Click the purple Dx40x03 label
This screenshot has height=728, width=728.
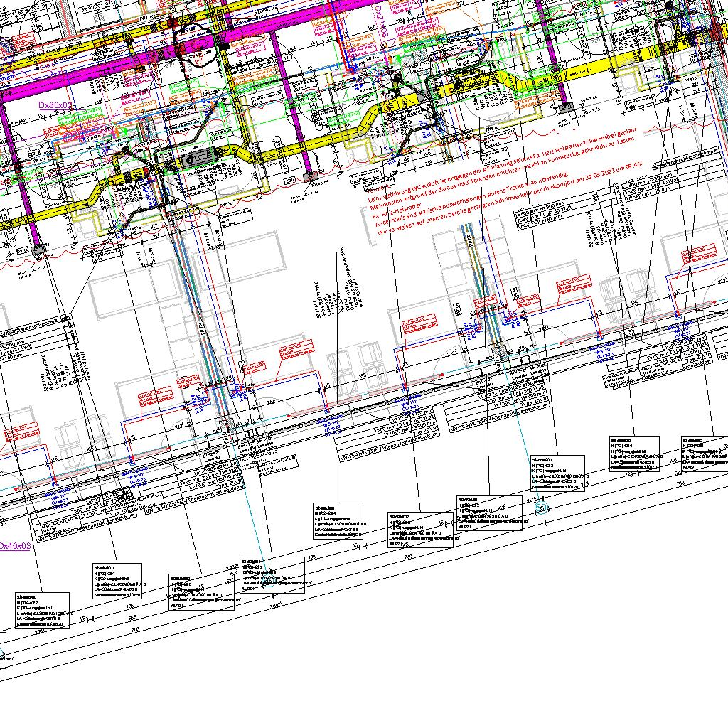pos(14,545)
